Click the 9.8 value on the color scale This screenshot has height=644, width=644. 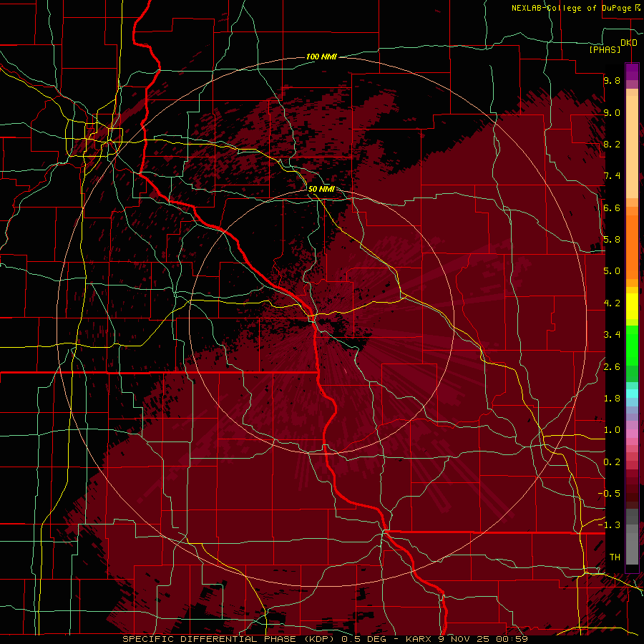pyautogui.click(x=612, y=80)
